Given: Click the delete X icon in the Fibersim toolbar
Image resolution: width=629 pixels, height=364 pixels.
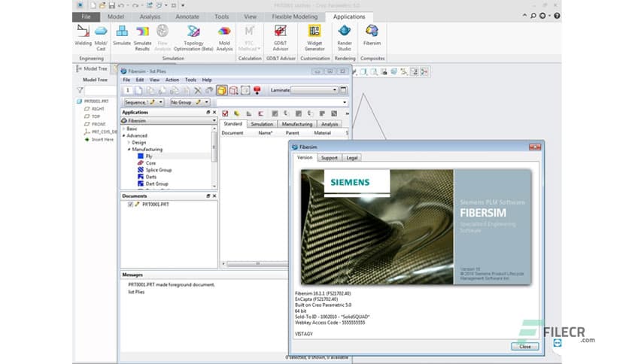Looking at the screenshot, I should point(198,90).
